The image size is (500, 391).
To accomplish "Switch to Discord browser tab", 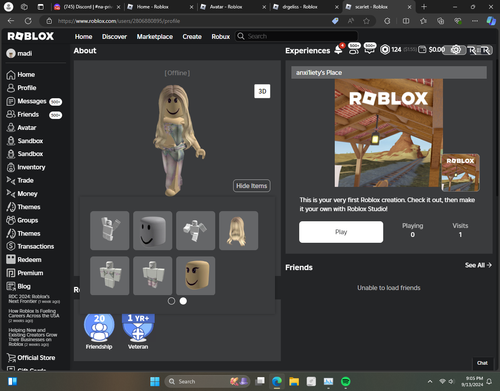I will point(87,7).
